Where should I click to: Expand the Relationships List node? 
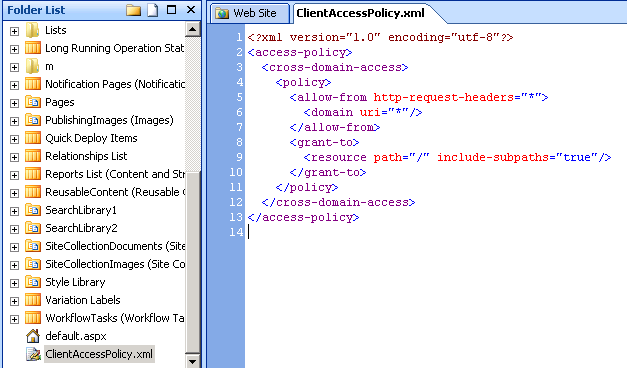coord(14,157)
